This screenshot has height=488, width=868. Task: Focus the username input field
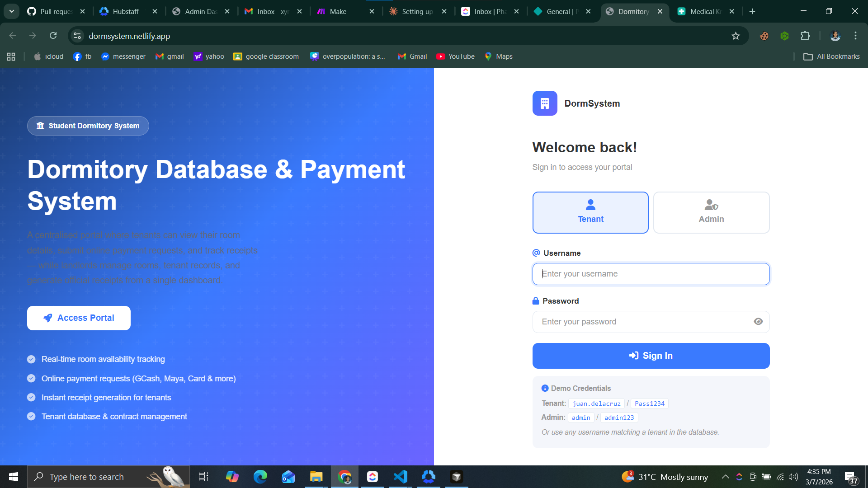[x=651, y=274]
